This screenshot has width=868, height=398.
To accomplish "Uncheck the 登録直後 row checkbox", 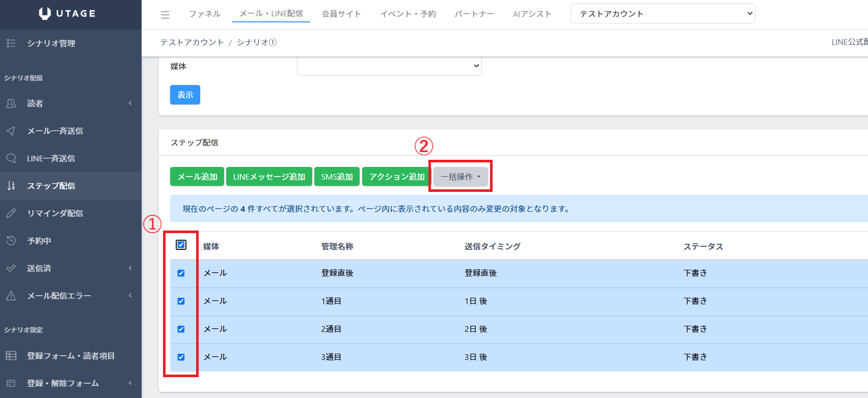I will 181,273.
